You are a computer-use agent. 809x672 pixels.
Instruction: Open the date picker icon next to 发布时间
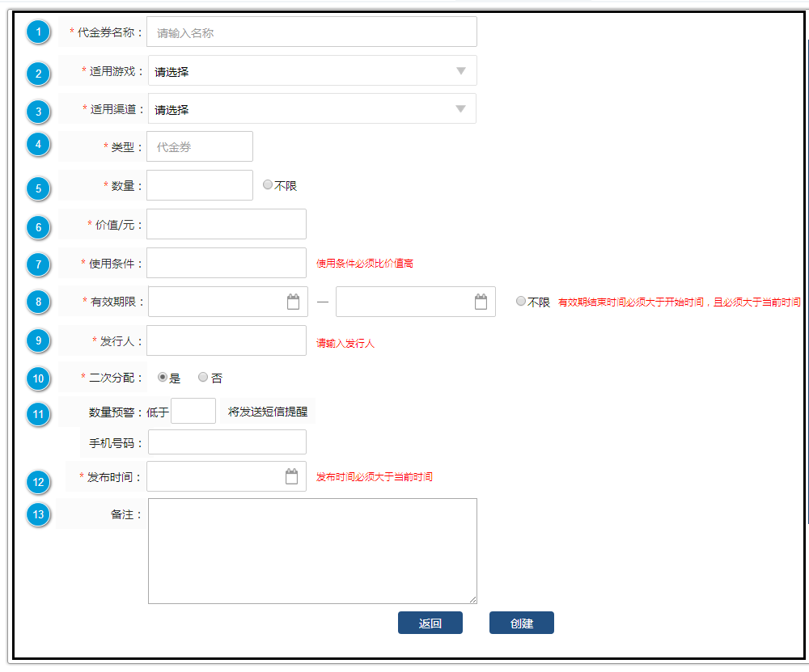(x=292, y=475)
